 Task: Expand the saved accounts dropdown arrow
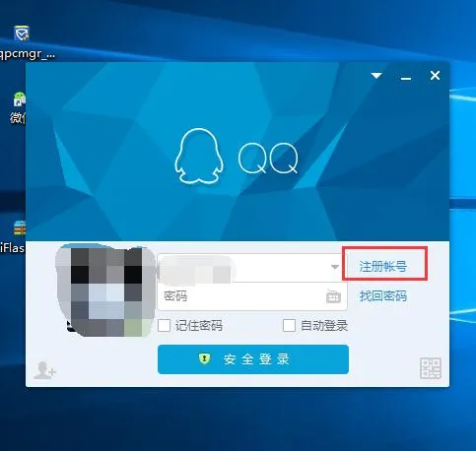coord(335,267)
